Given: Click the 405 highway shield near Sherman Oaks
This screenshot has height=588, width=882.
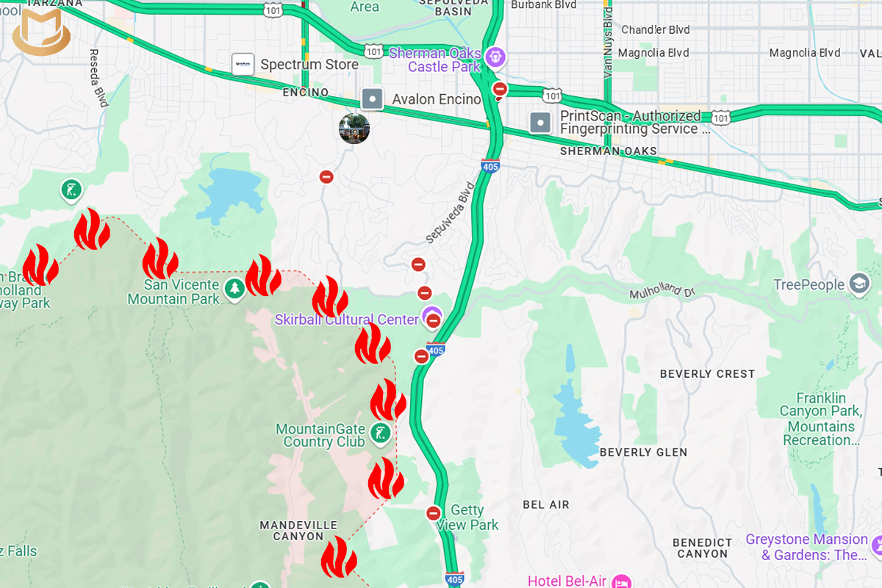Looking at the screenshot, I should (490, 166).
